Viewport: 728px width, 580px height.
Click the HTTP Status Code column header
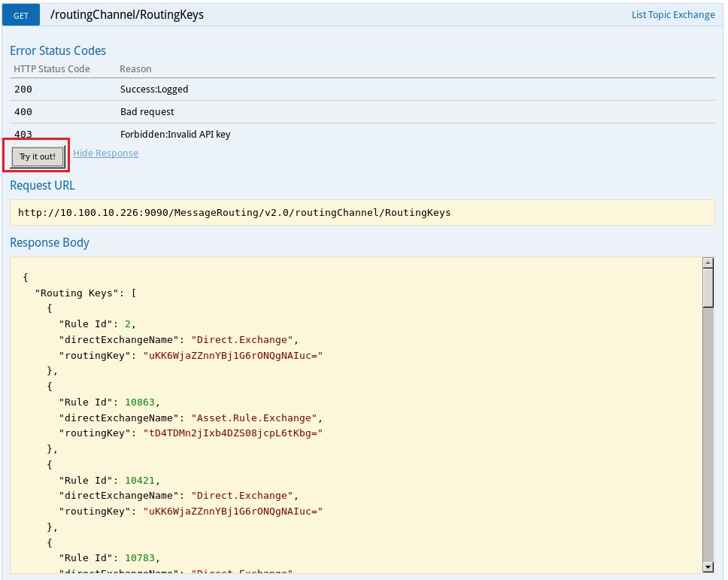click(x=52, y=68)
